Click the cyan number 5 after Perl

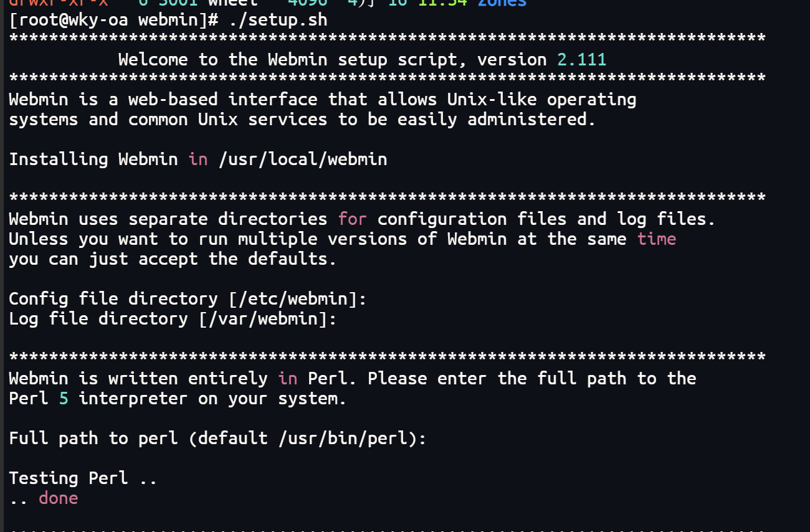click(x=64, y=399)
